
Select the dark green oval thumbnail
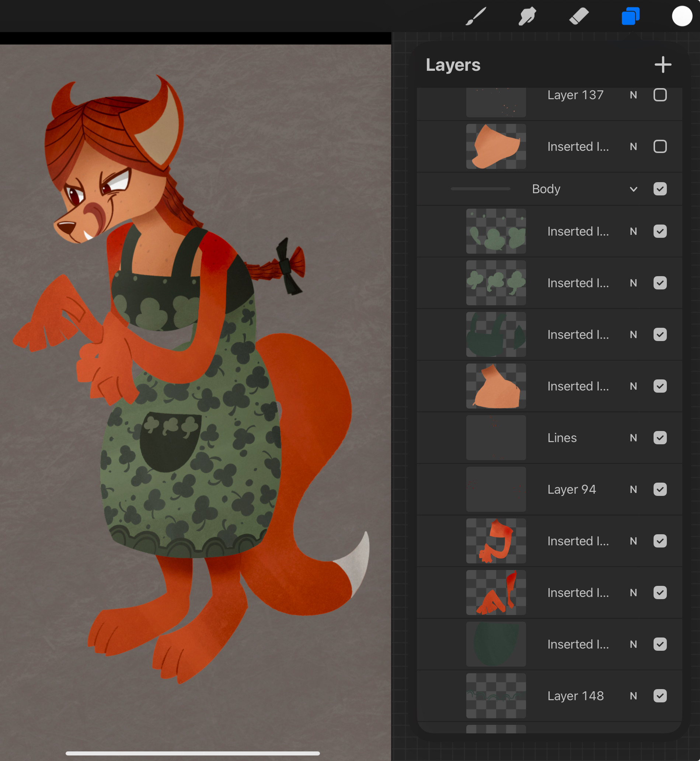pos(496,644)
